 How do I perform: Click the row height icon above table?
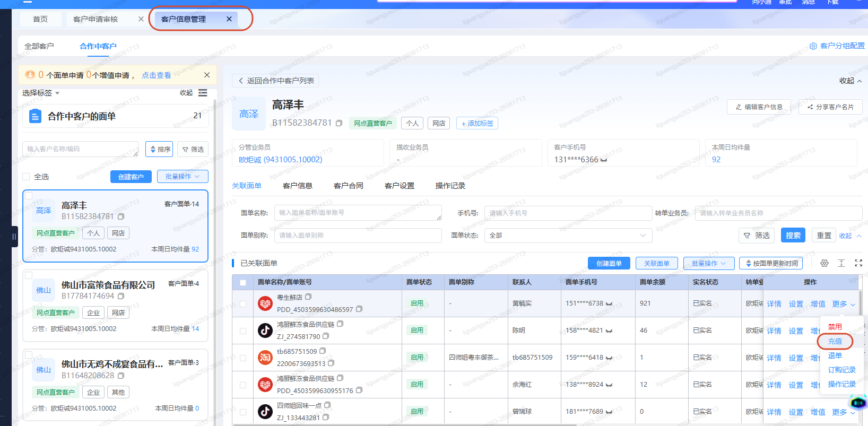[841, 263]
